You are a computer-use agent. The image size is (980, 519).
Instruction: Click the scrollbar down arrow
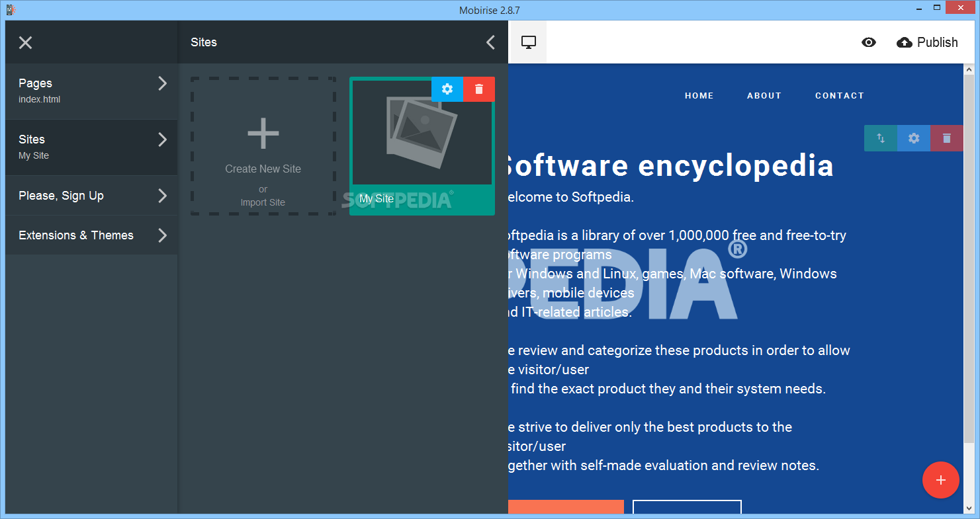[969, 508]
